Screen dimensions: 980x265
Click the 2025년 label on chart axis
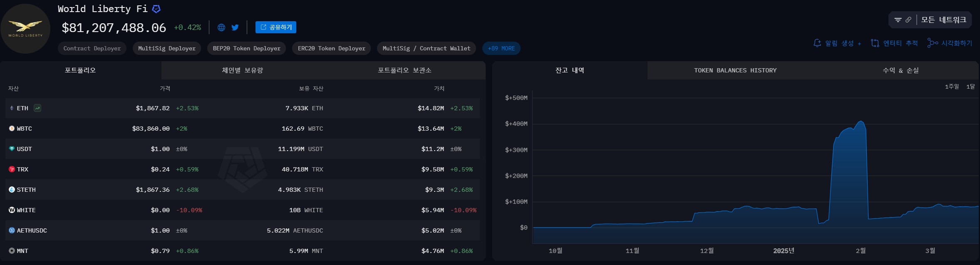(784, 250)
